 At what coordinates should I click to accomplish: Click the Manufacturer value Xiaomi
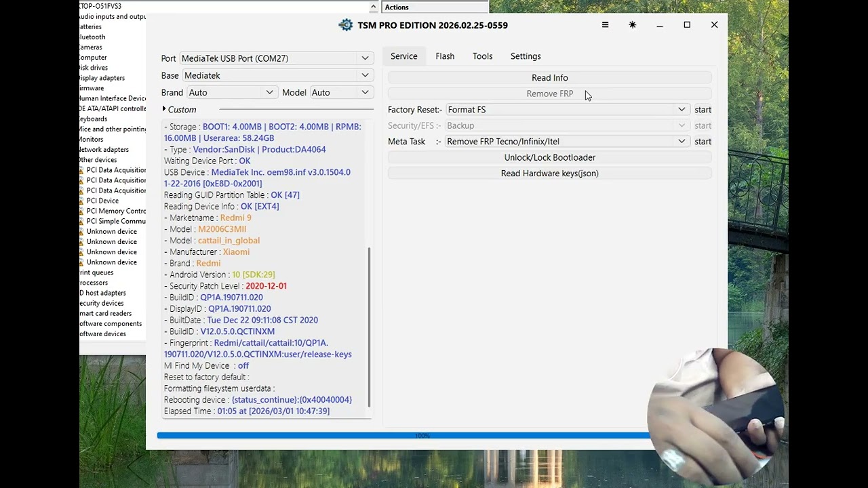pos(236,252)
